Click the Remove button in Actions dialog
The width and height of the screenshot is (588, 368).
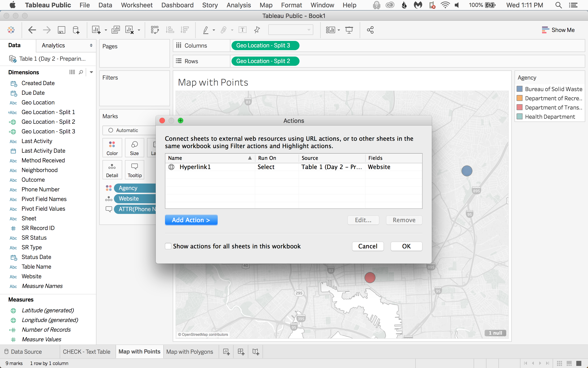(404, 220)
